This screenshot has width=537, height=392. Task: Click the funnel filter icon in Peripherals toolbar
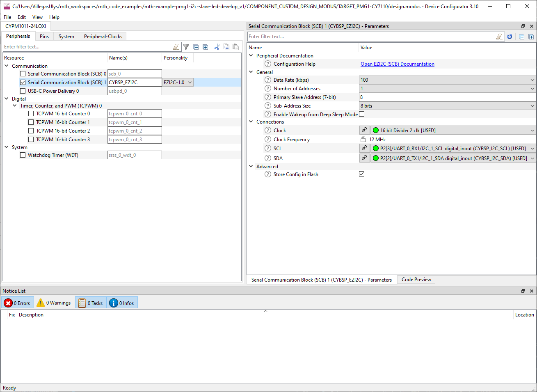coord(186,47)
